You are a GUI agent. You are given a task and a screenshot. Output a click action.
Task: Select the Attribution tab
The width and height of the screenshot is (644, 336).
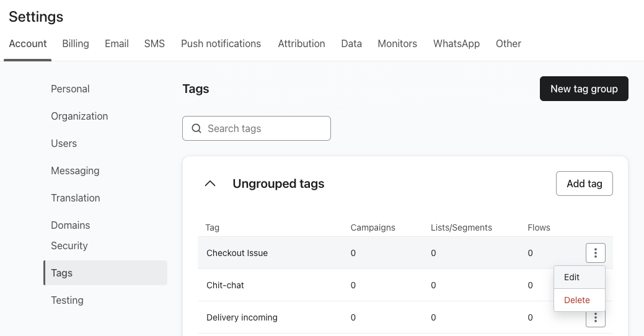(x=301, y=43)
